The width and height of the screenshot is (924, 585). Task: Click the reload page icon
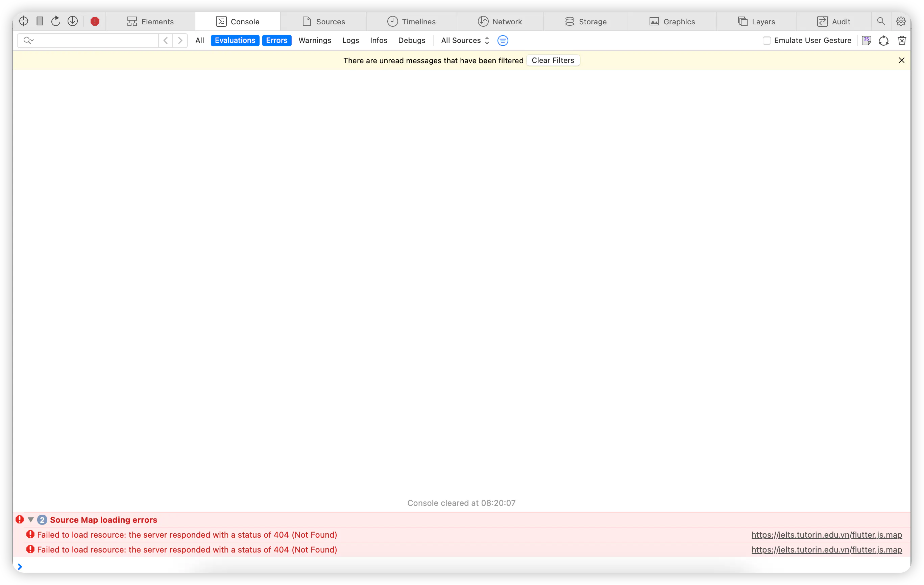56,21
